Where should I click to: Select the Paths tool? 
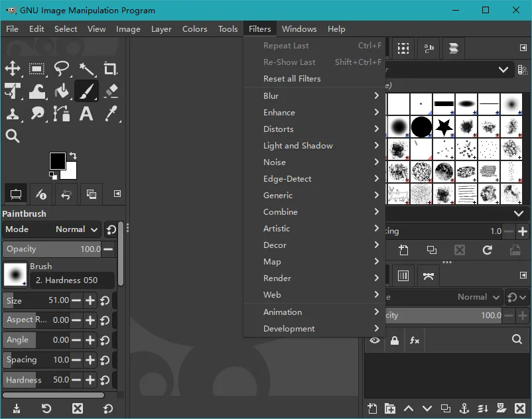[62, 113]
